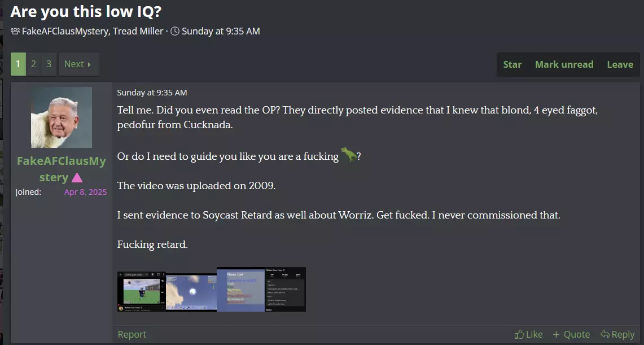The image size is (644, 345).
Task: Click the clock icon beside Sunday at 9:35 AM
Action: pos(175,31)
